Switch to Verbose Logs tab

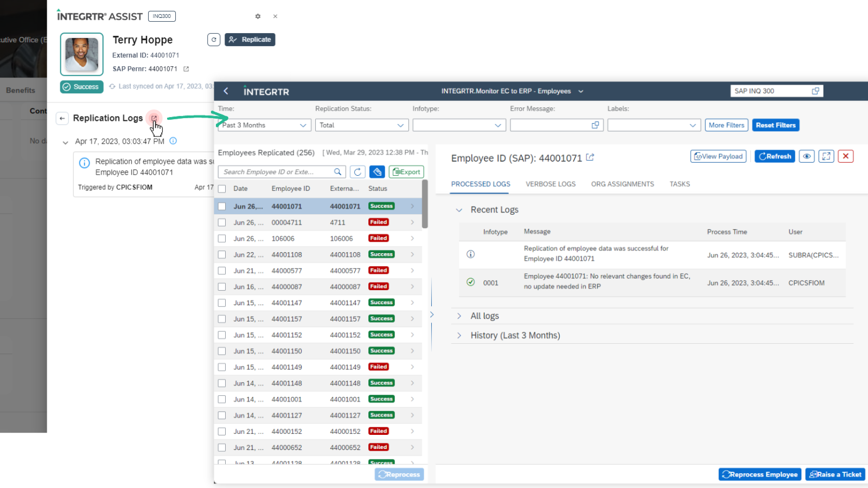(551, 184)
